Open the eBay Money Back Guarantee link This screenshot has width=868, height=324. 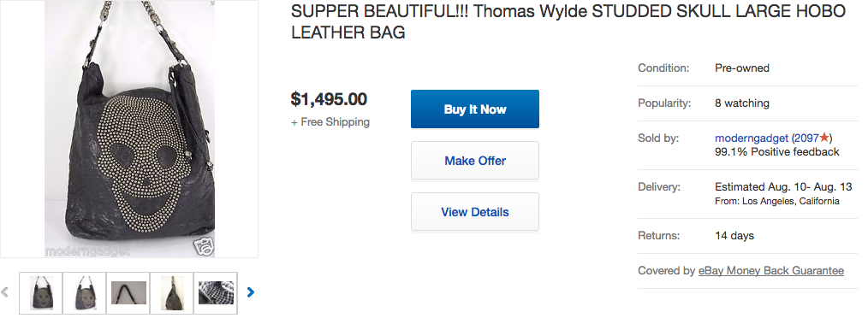click(770, 270)
